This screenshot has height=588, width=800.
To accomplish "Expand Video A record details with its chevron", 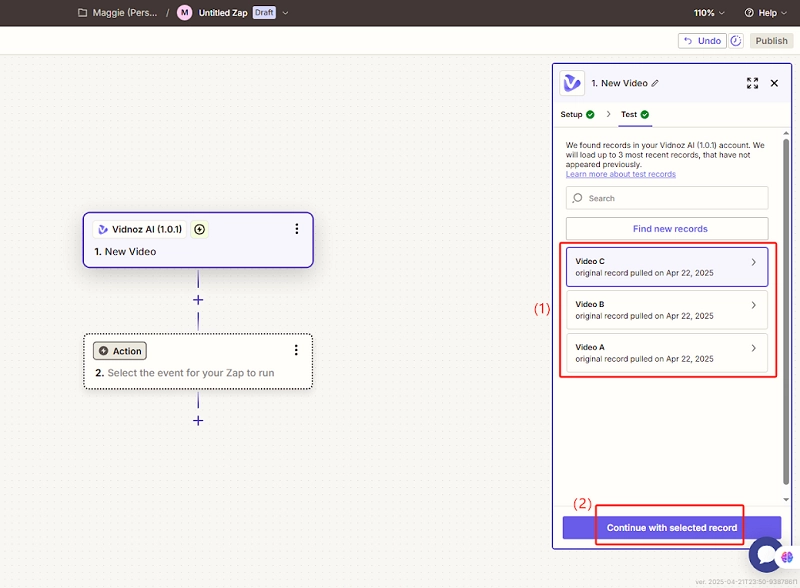I will tap(754, 348).
